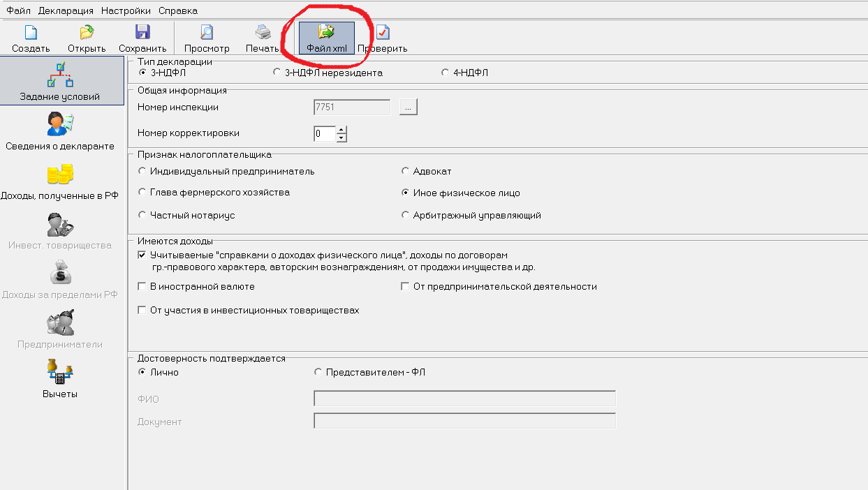
Task: Open inspection list with the ellipsis button
Action: coord(409,107)
